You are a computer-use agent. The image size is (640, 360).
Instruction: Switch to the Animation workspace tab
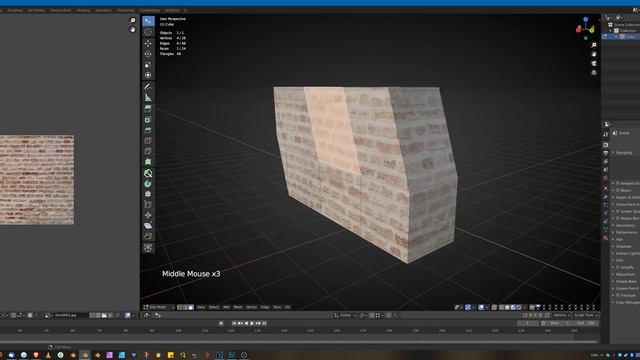click(103, 10)
